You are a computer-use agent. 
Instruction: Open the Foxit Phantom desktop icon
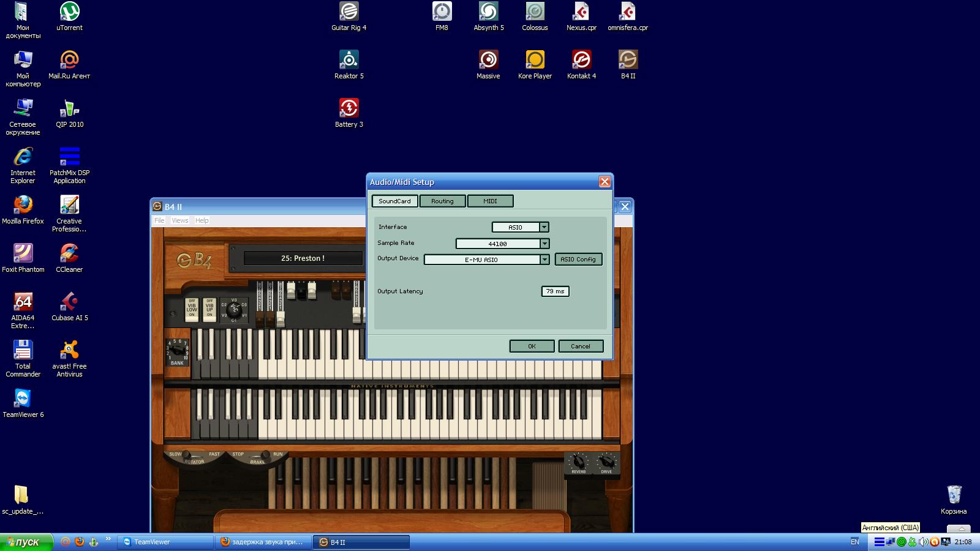[x=23, y=258]
